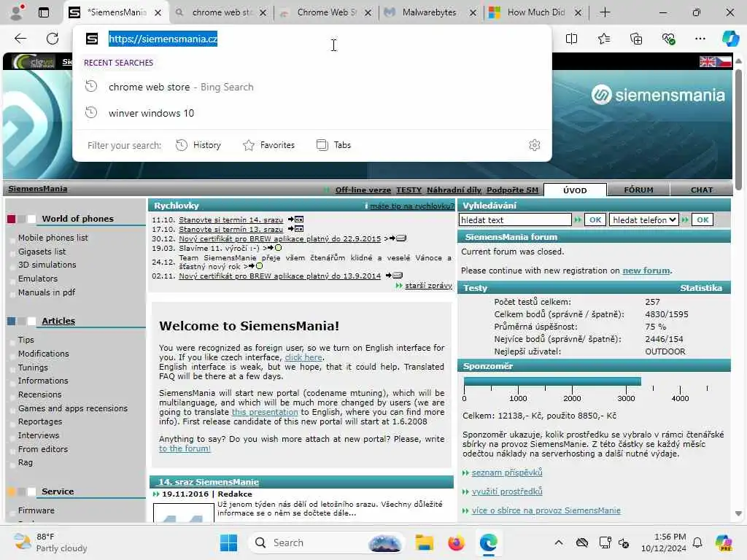Open Browser essentials heart icon

[x=668, y=39]
